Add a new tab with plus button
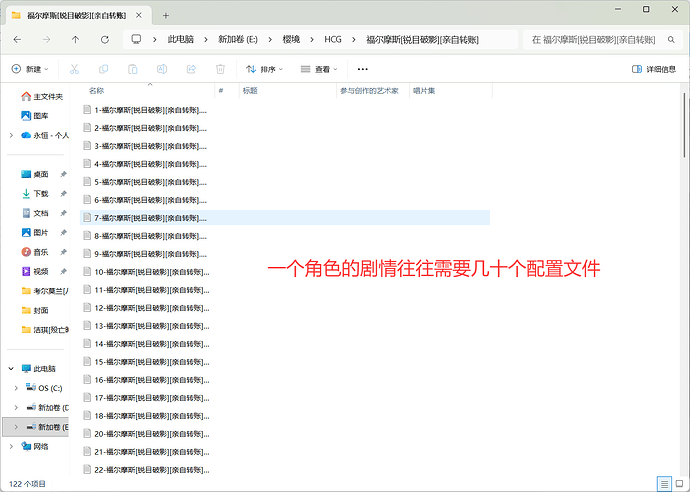This screenshot has height=492, width=690. click(166, 16)
